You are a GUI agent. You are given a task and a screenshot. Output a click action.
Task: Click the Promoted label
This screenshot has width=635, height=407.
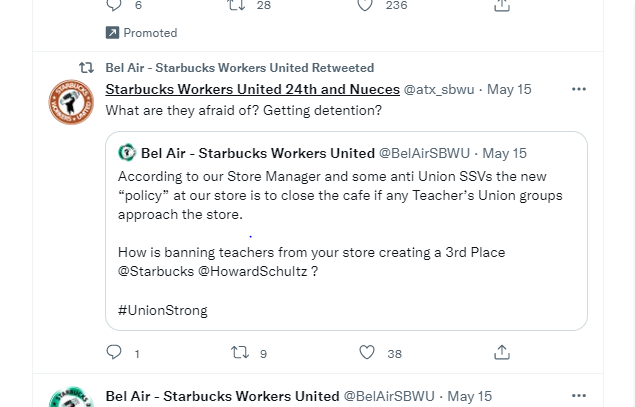coord(150,33)
